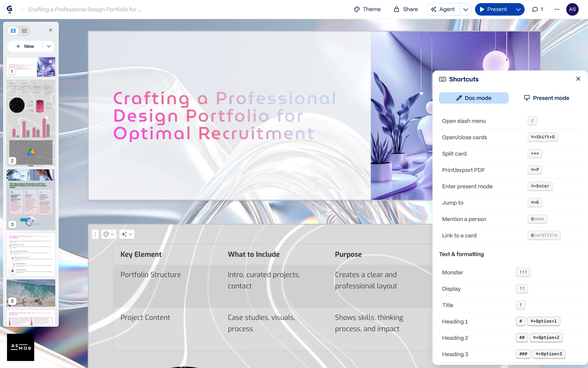Click the AS user avatar
588x368 pixels.
[572, 9]
